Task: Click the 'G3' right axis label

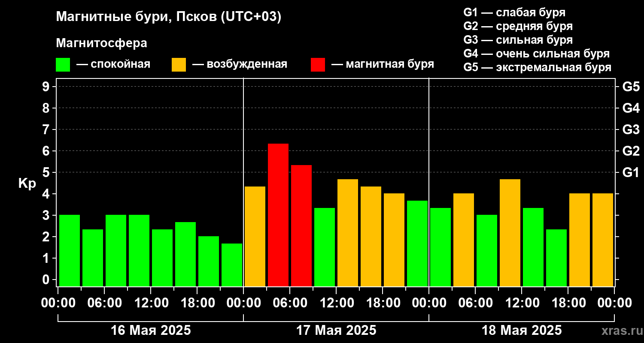Action: click(631, 129)
